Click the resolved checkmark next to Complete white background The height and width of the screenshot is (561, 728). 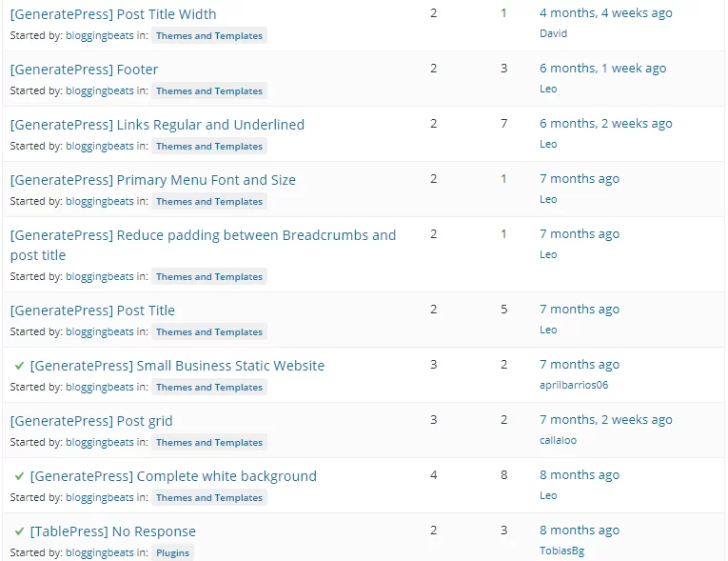point(19,476)
